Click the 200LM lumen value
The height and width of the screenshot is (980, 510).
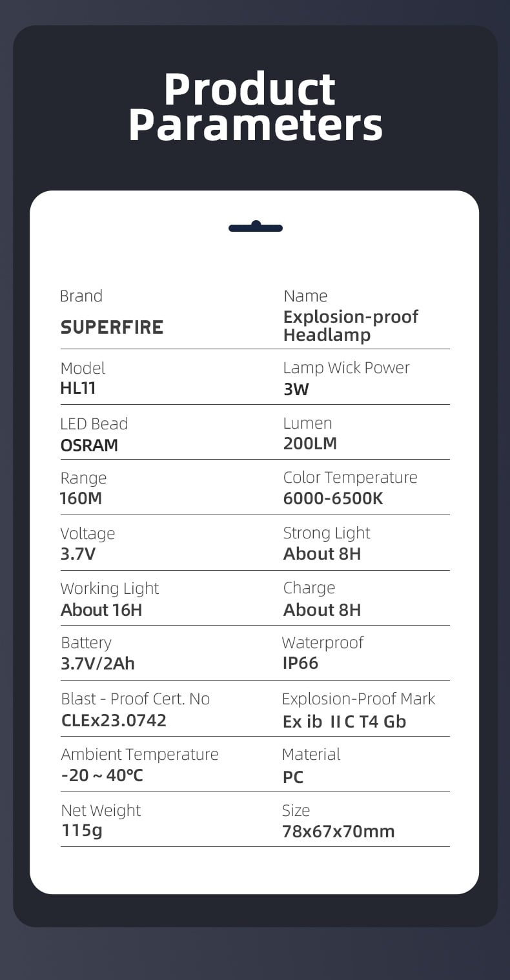(x=310, y=444)
